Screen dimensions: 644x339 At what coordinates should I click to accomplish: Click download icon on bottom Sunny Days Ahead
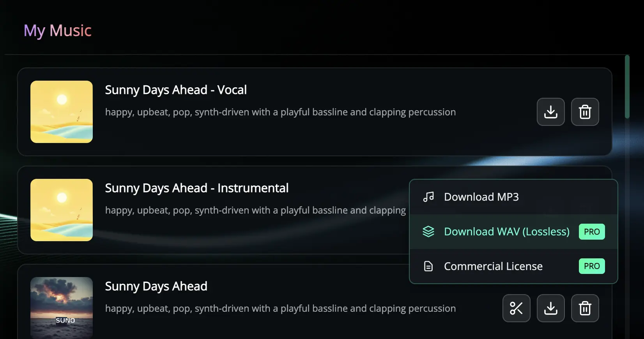(x=550, y=308)
